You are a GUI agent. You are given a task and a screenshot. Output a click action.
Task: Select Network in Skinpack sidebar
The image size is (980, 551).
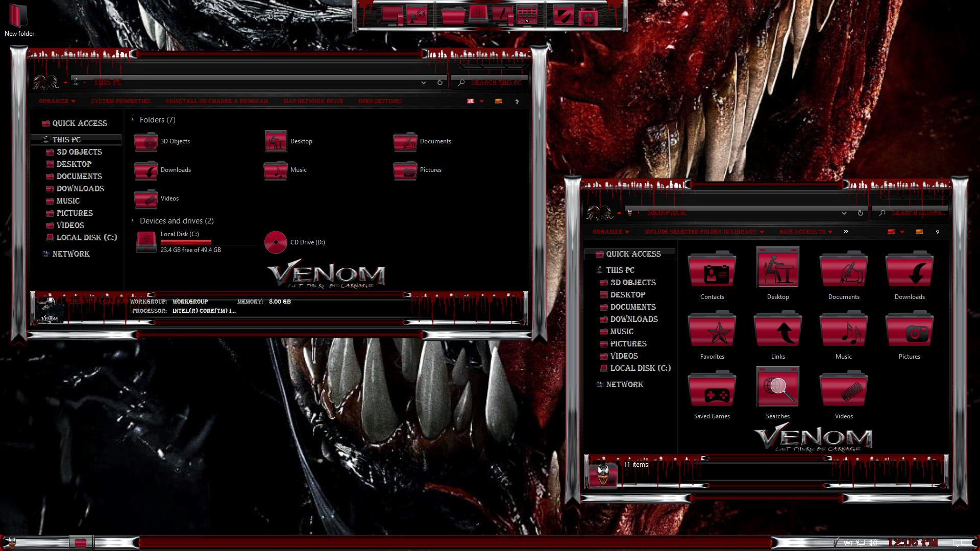click(x=624, y=385)
